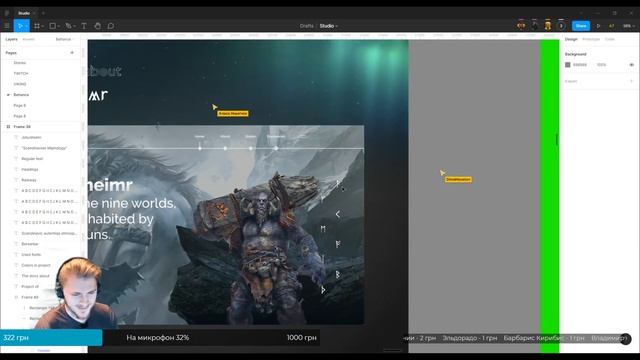The height and width of the screenshot is (360, 640).
Task: Click the blue Share button
Action: [580, 26]
